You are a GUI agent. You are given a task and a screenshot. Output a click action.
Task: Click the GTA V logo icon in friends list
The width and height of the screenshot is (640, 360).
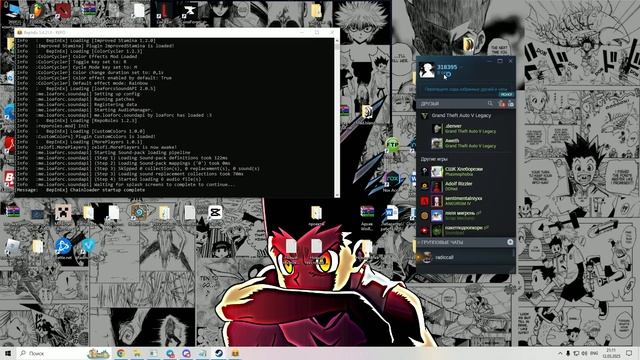click(424, 116)
